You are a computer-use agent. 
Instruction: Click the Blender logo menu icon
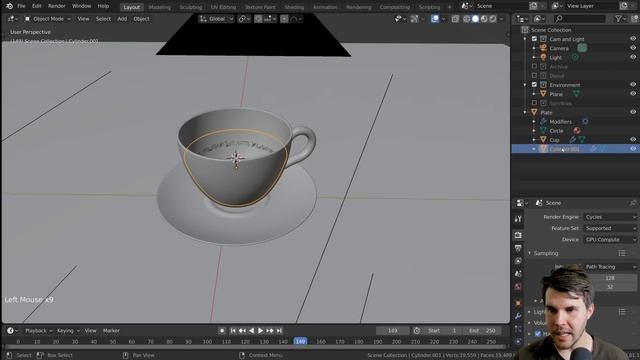(x=9, y=6)
